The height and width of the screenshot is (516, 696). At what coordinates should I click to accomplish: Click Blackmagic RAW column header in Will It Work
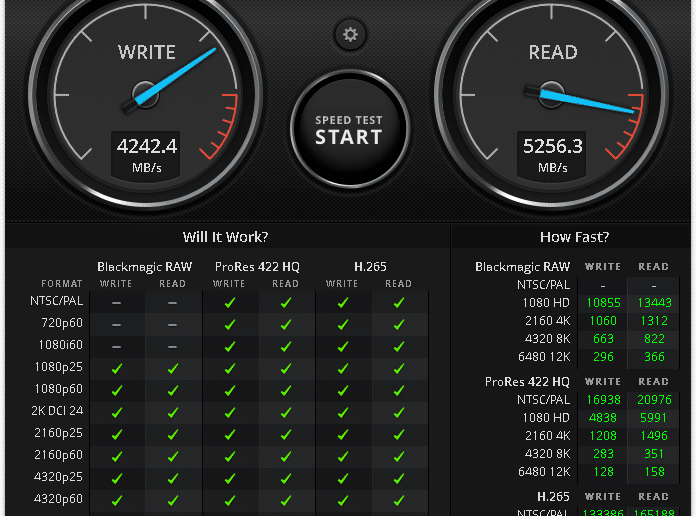point(144,267)
